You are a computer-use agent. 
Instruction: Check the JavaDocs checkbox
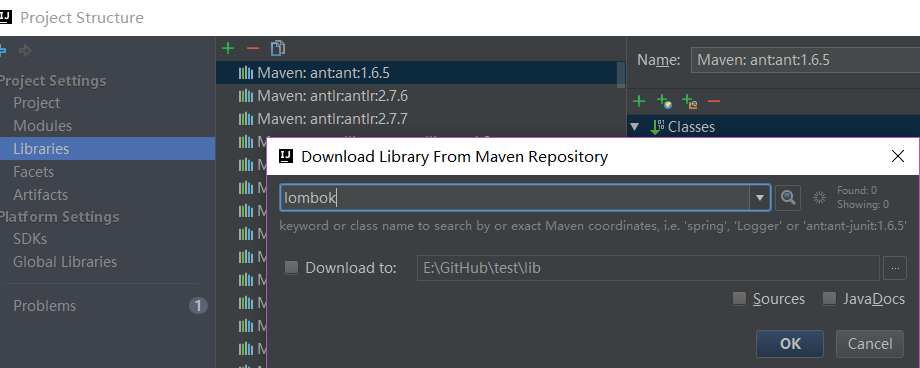pyautogui.click(x=829, y=299)
